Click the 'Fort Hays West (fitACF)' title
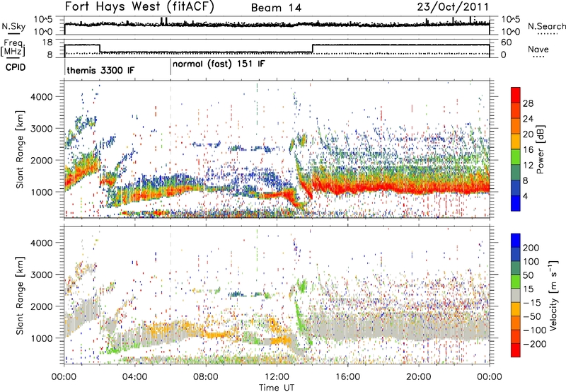The image size is (566, 392). coord(139,6)
